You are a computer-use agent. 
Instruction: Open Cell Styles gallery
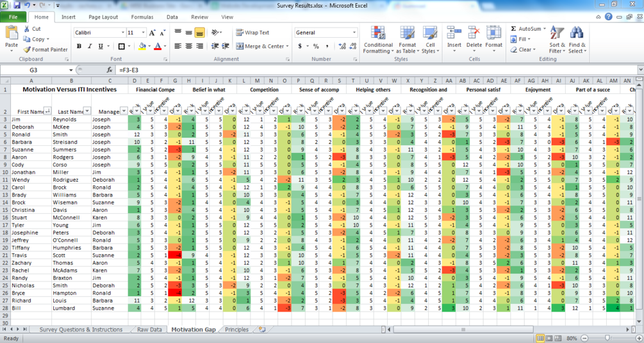click(430, 40)
